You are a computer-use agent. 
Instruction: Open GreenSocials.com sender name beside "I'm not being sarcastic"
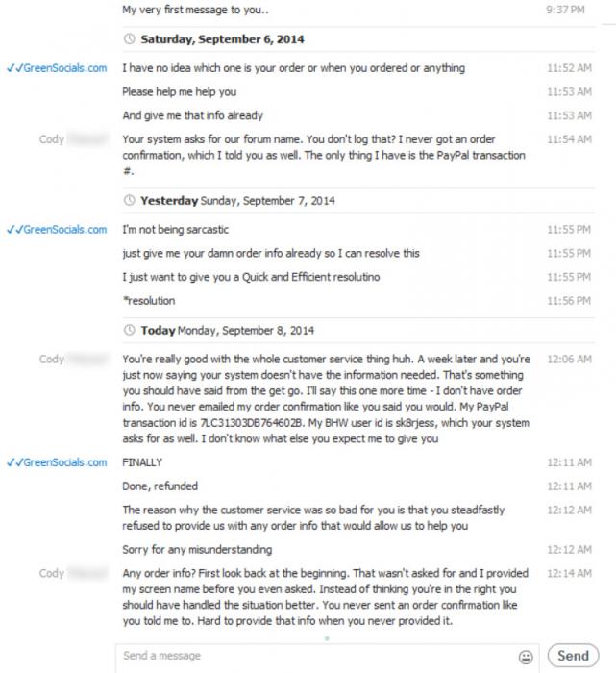click(x=57, y=229)
